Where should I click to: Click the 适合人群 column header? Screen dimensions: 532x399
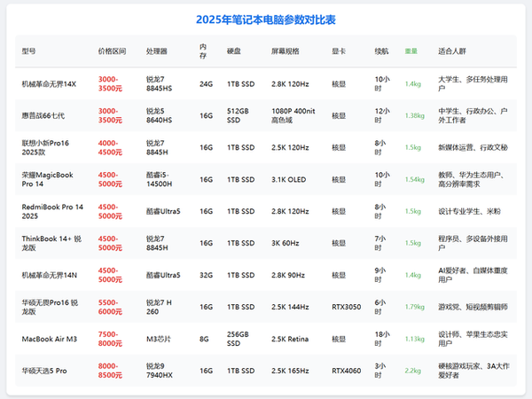452,51
